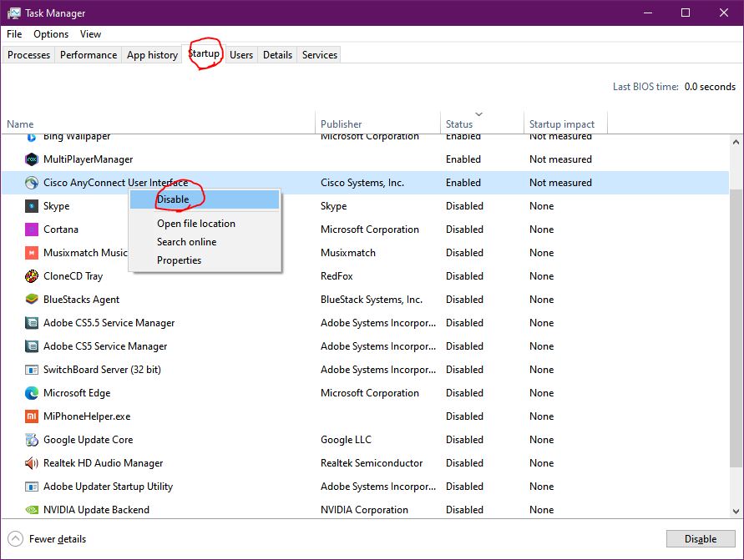
Task: Select the CloneCD Tray entry name
Action: click(x=73, y=276)
